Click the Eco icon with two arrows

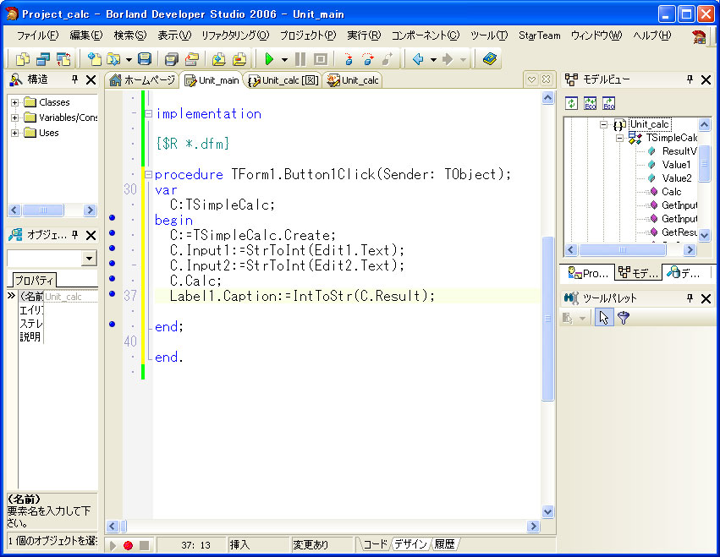pos(590,103)
